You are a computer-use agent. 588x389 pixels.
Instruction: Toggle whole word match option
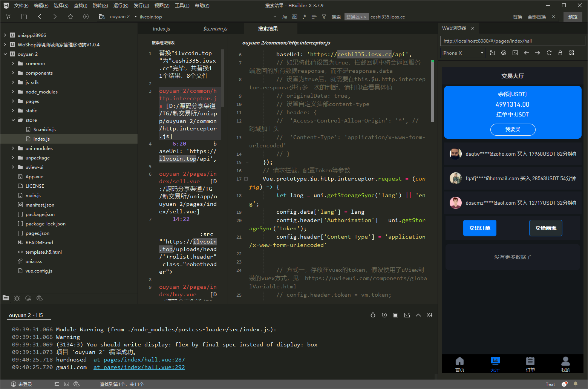[294, 17]
